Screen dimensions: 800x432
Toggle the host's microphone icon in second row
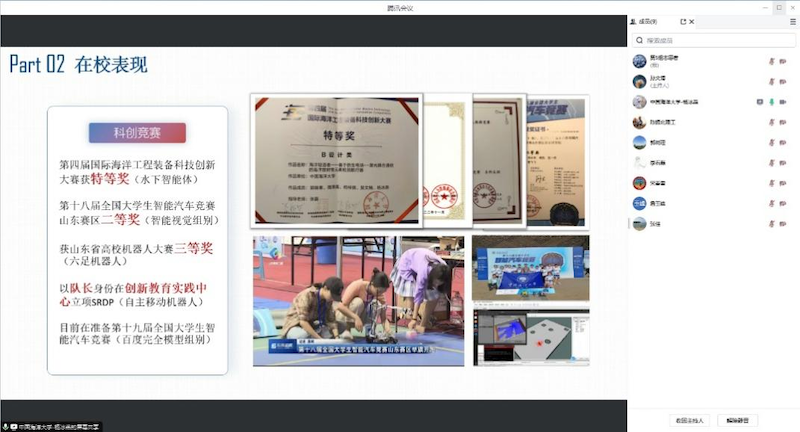tap(770, 81)
